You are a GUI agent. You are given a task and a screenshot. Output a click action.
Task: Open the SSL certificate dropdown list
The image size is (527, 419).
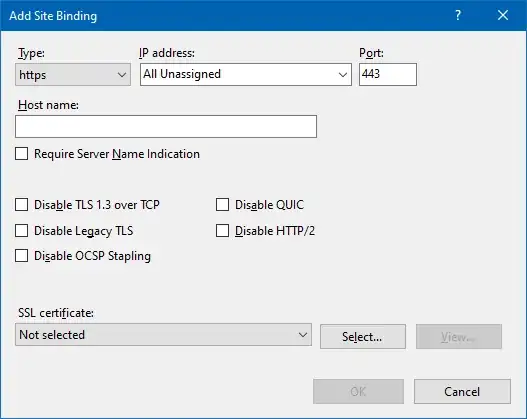pos(163,335)
